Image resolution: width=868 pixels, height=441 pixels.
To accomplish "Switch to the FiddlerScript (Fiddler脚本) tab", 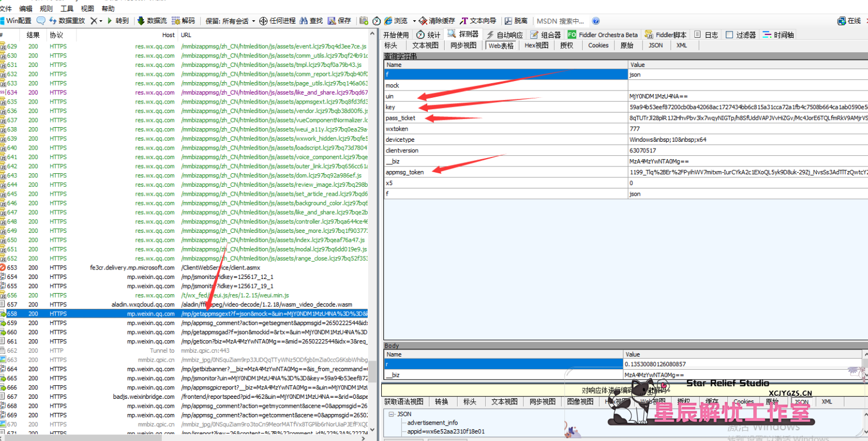I will (666, 35).
